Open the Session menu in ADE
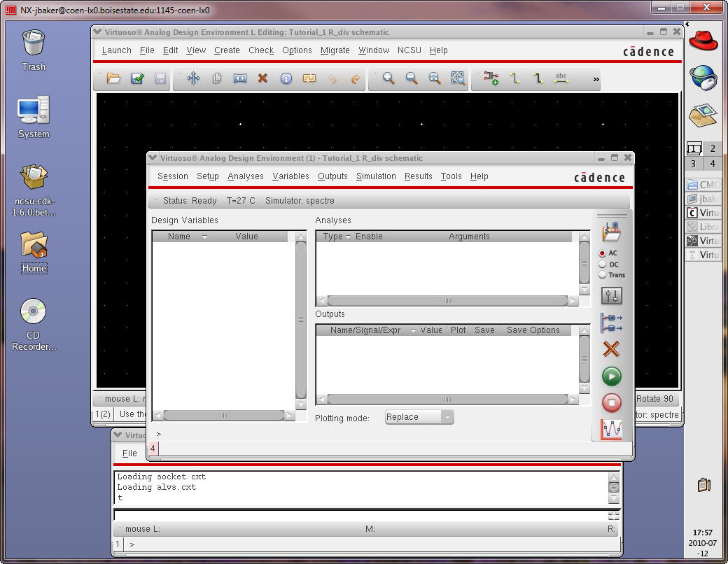Image resolution: width=728 pixels, height=564 pixels. click(173, 176)
